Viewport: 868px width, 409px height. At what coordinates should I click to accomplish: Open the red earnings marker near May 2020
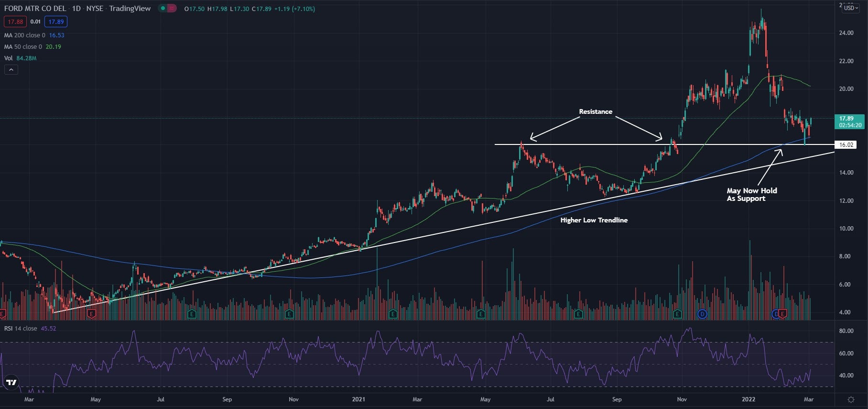point(91,314)
